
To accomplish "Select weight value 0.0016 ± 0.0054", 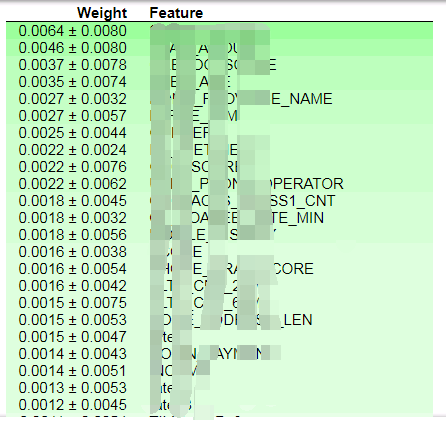I will [73, 269].
